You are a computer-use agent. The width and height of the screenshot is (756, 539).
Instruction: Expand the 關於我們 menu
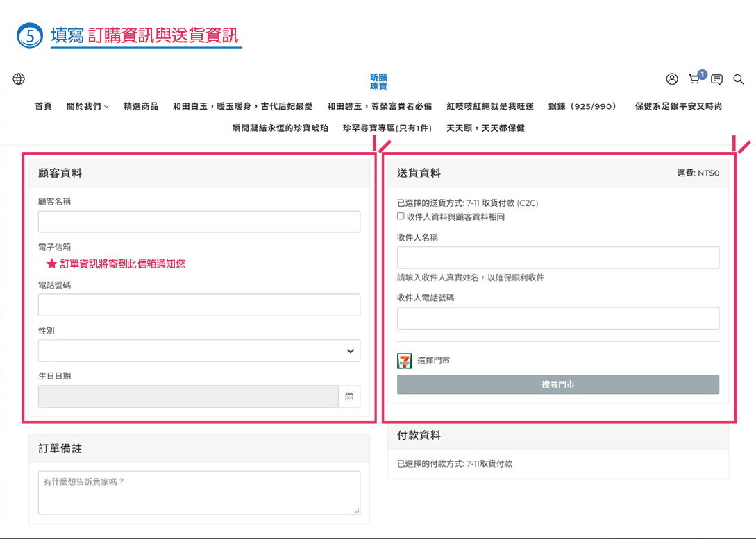(87, 107)
